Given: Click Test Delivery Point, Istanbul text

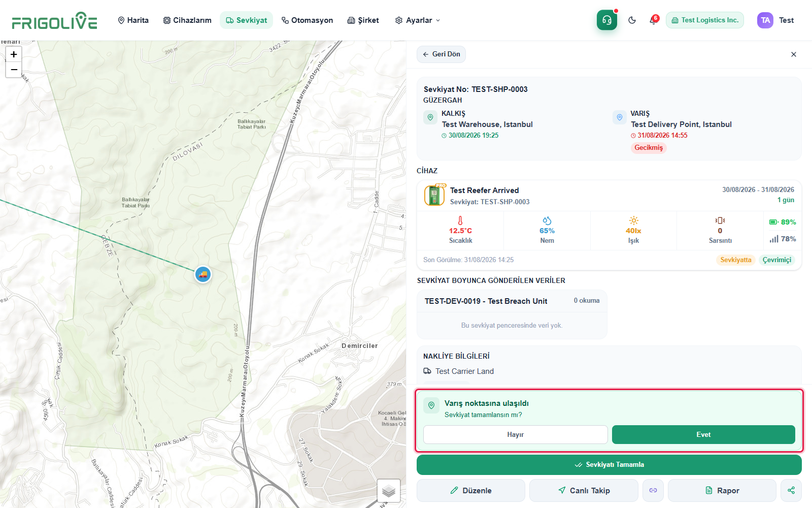Looking at the screenshot, I should click(681, 124).
